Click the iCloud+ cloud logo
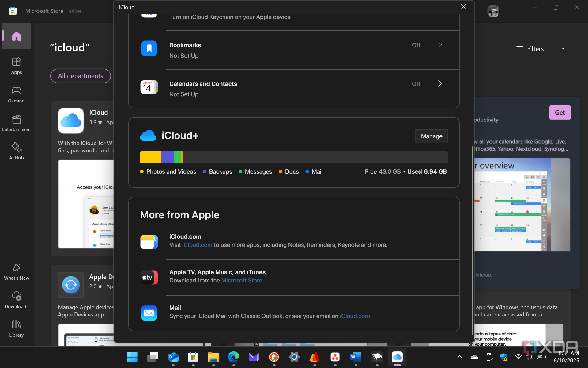The image size is (588, 368). pos(148,136)
